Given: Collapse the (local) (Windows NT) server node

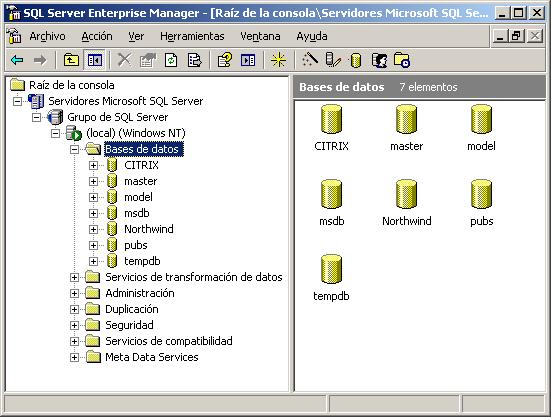Looking at the screenshot, I should point(55,133).
